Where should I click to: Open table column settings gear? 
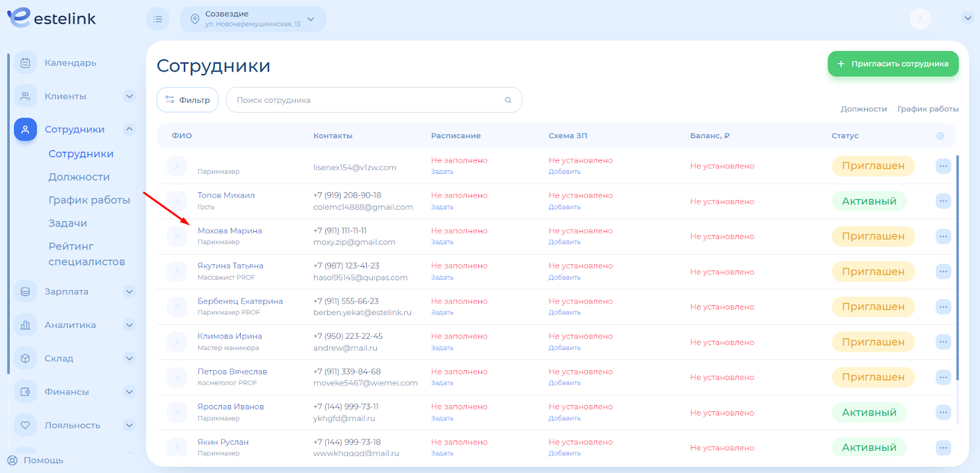click(x=940, y=136)
